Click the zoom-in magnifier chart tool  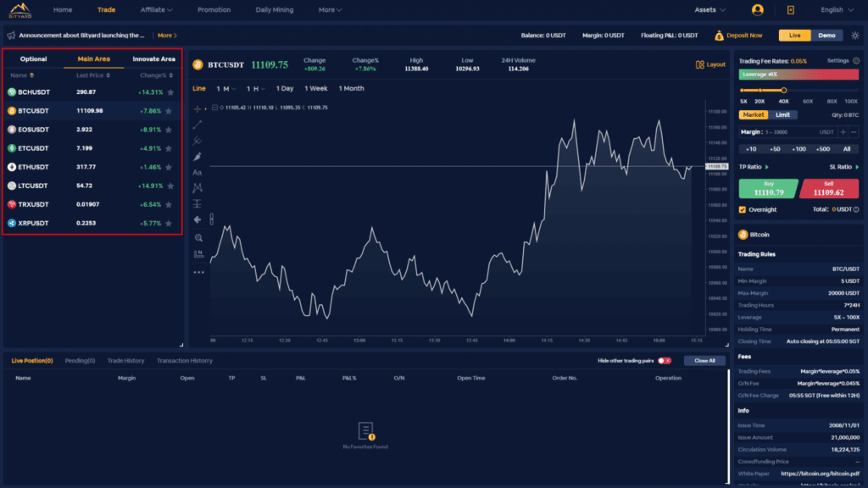198,238
